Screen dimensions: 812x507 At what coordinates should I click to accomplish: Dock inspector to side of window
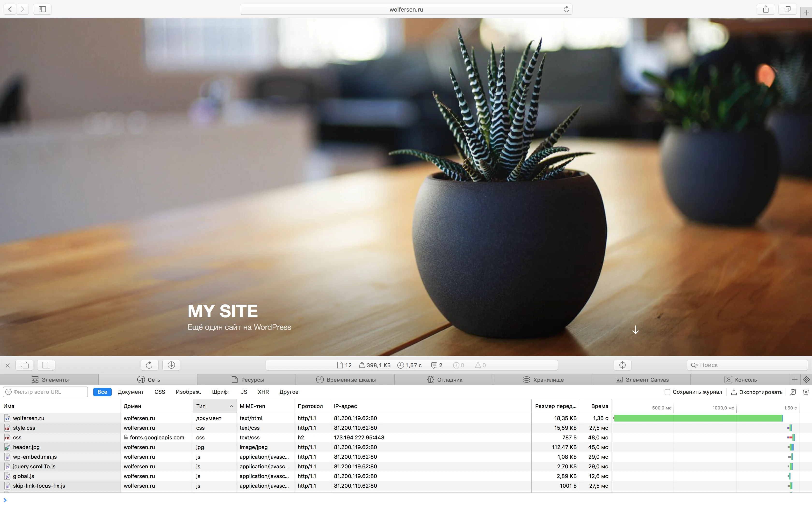tap(46, 365)
